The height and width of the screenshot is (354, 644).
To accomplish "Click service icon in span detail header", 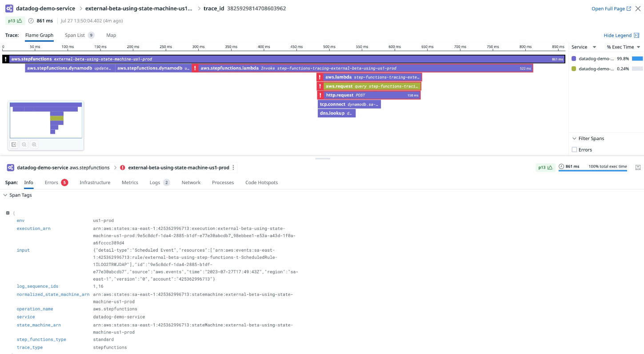I will point(10,168).
